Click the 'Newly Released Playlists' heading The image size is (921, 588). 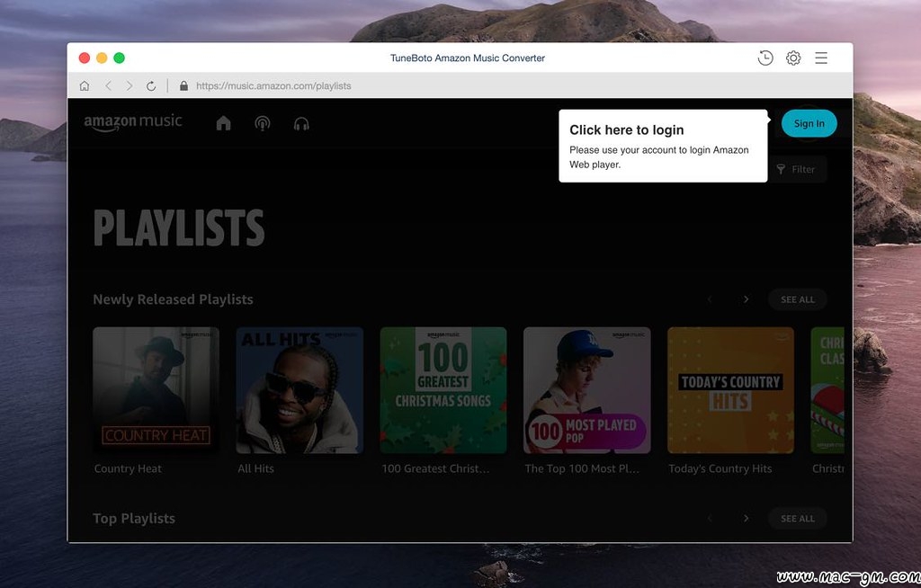[x=173, y=299]
